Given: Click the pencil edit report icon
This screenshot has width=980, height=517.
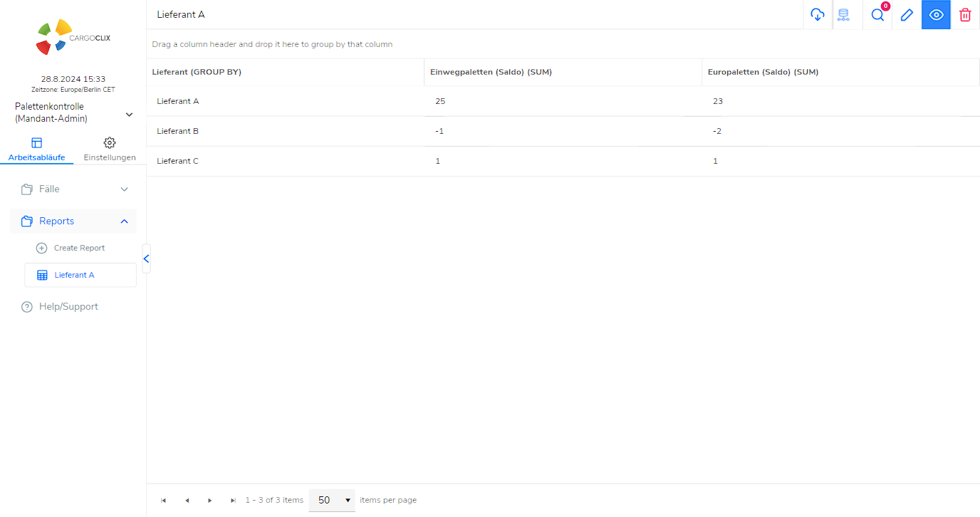Looking at the screenshot, I should point(907,15).
